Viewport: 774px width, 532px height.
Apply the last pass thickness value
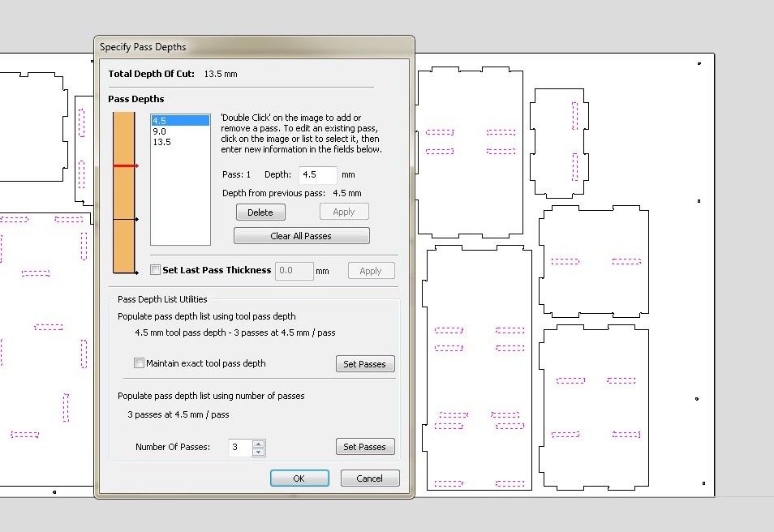pos(371,270)
